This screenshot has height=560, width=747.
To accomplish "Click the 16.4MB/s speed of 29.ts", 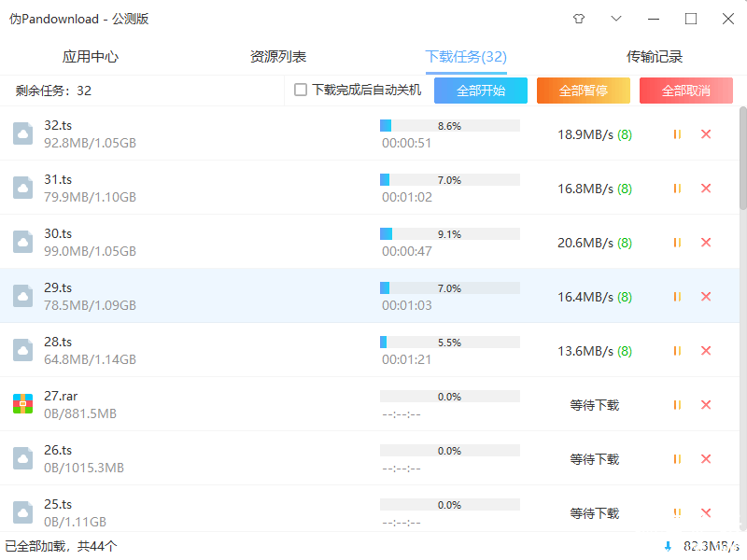I will click(x=585, y=297).
